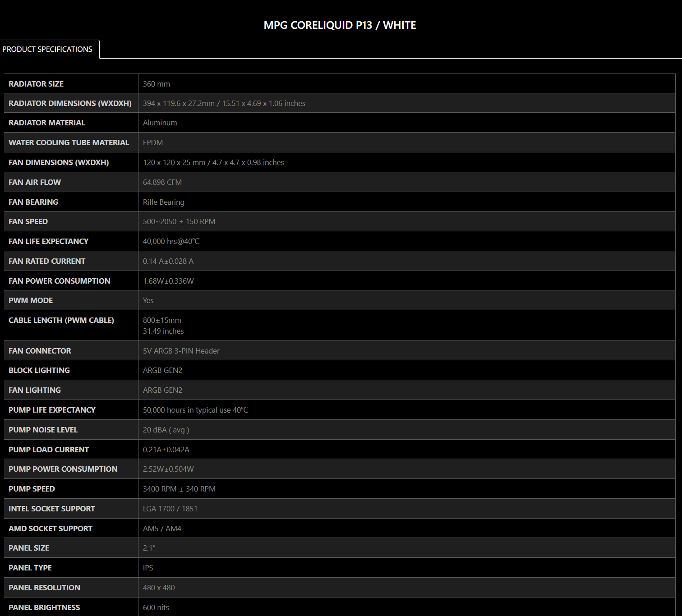The image size is (682, 616).
Task: Click the FAN LIFE EXPECTANCY label
Action: [48, 241]
